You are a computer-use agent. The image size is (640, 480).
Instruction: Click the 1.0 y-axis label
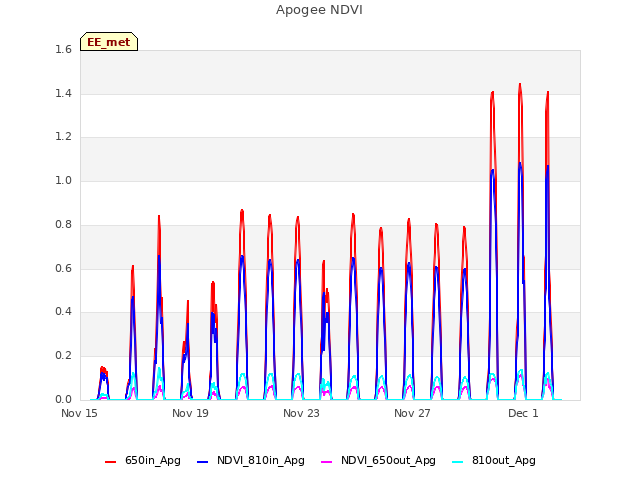tap(63, 180)
